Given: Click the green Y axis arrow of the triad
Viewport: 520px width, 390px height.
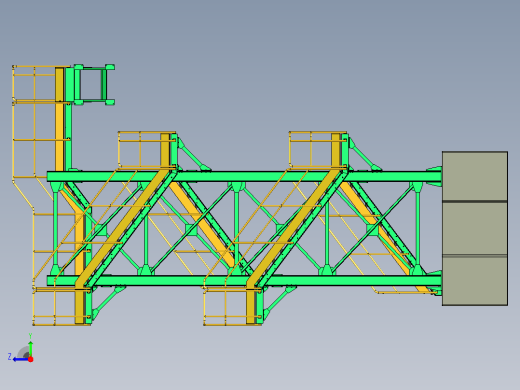Looking at the screenshot, I should point(31,349).
